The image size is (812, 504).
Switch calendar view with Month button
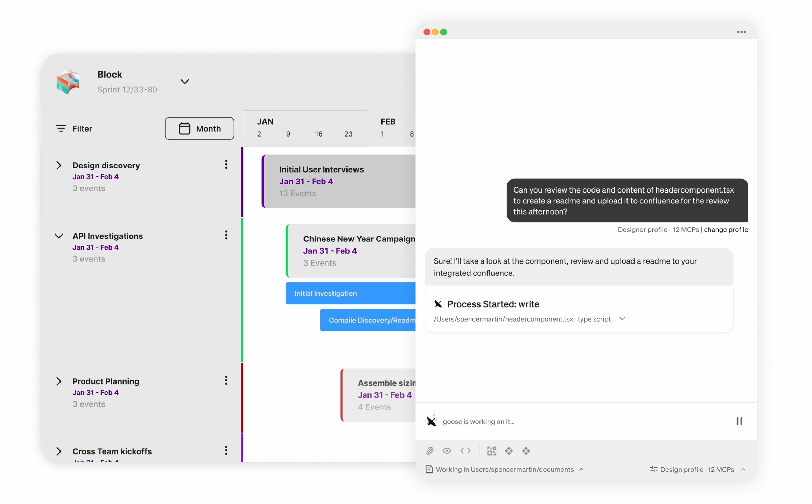[199, 128]
